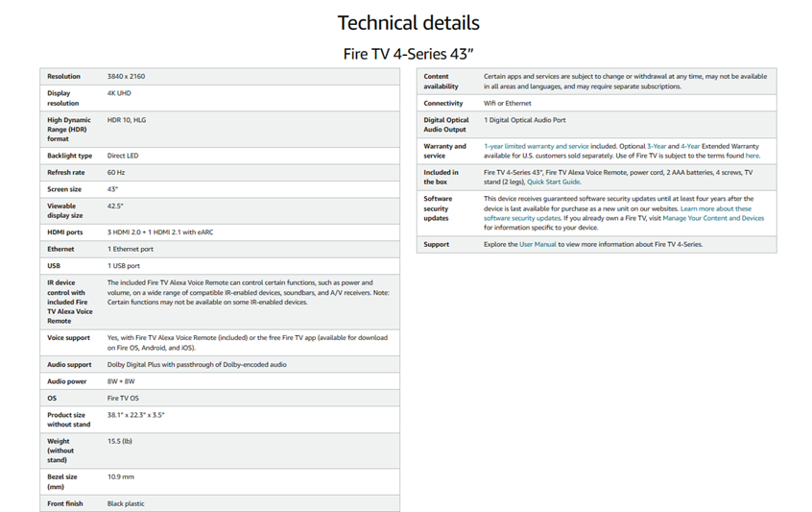The width and height of the screenshot is (812, 512).
Task: Open the Fire TV terms 'here' link
Action: pyautogui.click(x=752, y=156)
